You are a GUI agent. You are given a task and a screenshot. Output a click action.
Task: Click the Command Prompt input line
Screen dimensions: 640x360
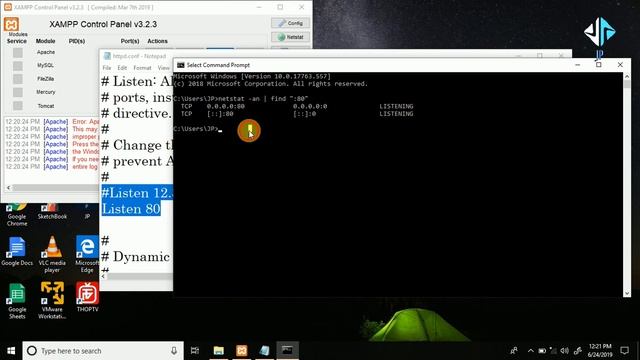click(198, 129)
